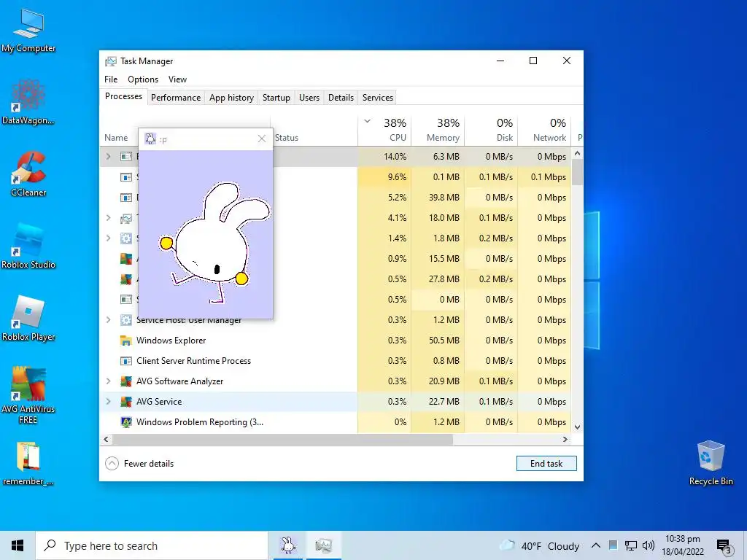Expand the Service Host: User Manager row

pyautogui.click(x=109, y=320)
